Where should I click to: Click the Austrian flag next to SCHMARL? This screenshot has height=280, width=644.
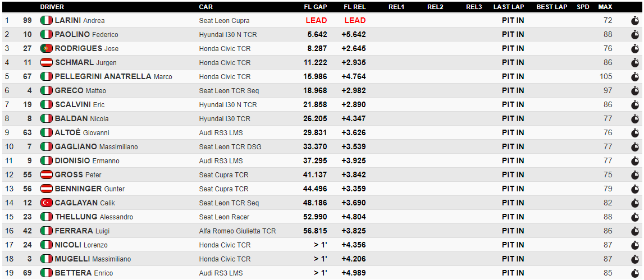(47, 62)
